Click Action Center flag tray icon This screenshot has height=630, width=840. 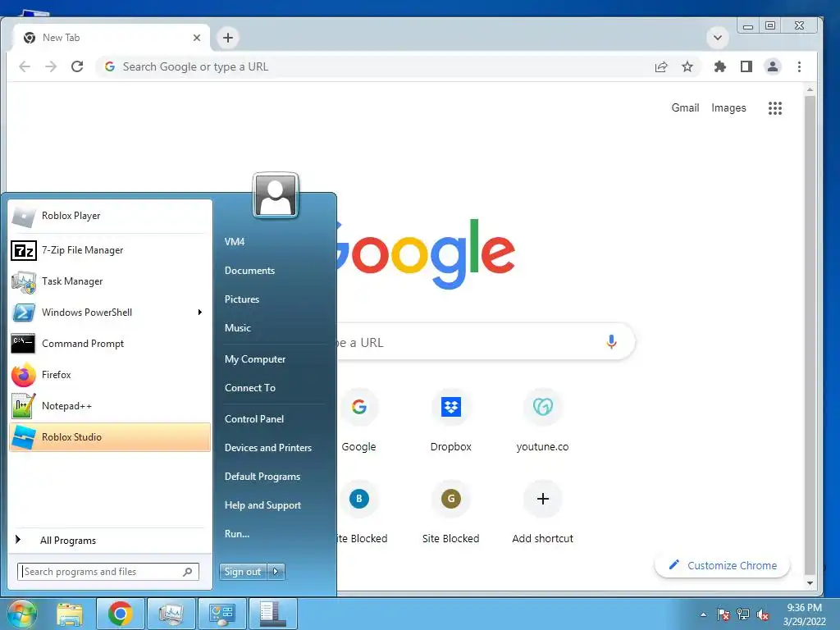tap(724, 614)
